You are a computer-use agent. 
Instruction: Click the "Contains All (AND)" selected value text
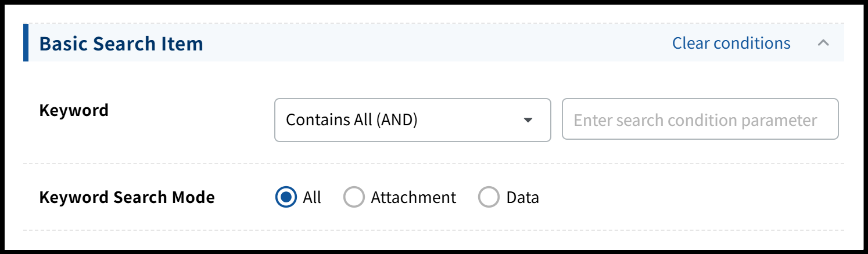[352, 120]
